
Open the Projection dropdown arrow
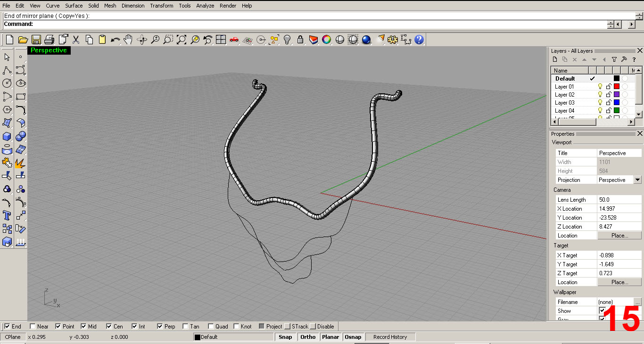[637, 180]
